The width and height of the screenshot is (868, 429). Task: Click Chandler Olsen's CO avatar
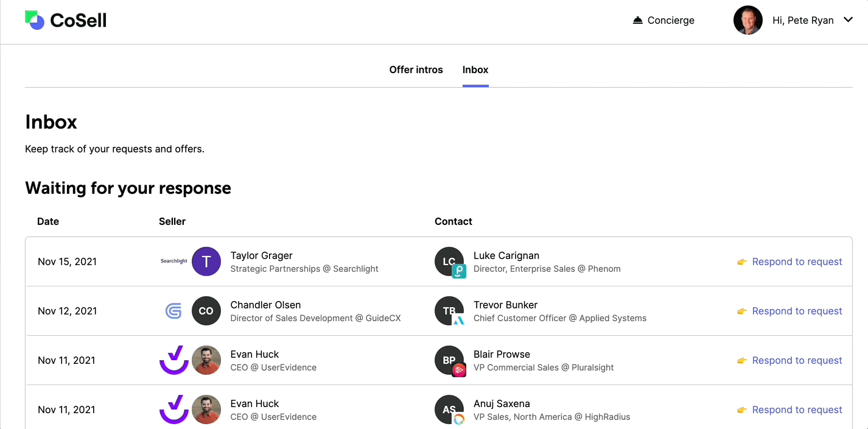pos(206,311)
